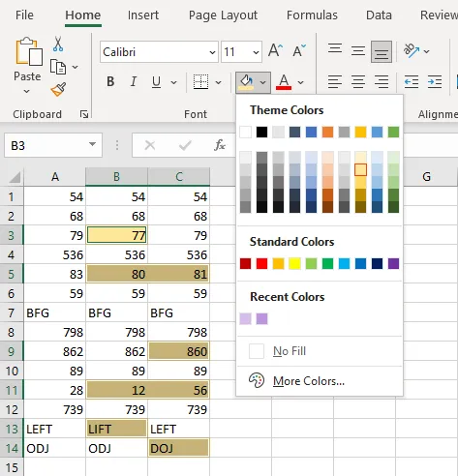Switch to the Insert tab

click(143, 15)
